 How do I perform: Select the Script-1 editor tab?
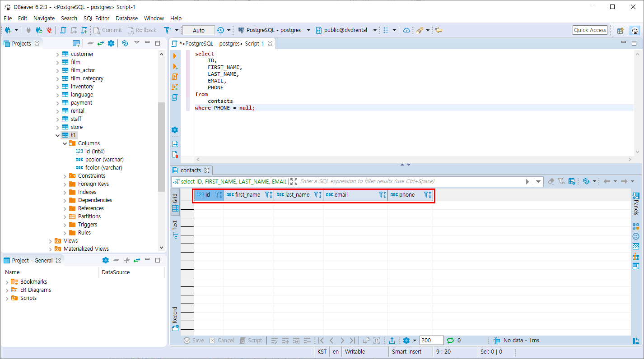coord(222,44)
